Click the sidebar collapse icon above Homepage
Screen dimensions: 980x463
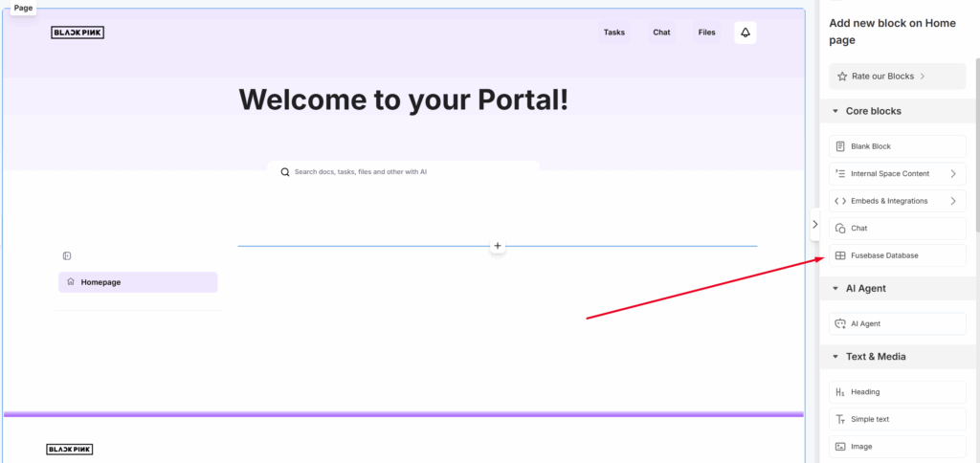[67, 255]
